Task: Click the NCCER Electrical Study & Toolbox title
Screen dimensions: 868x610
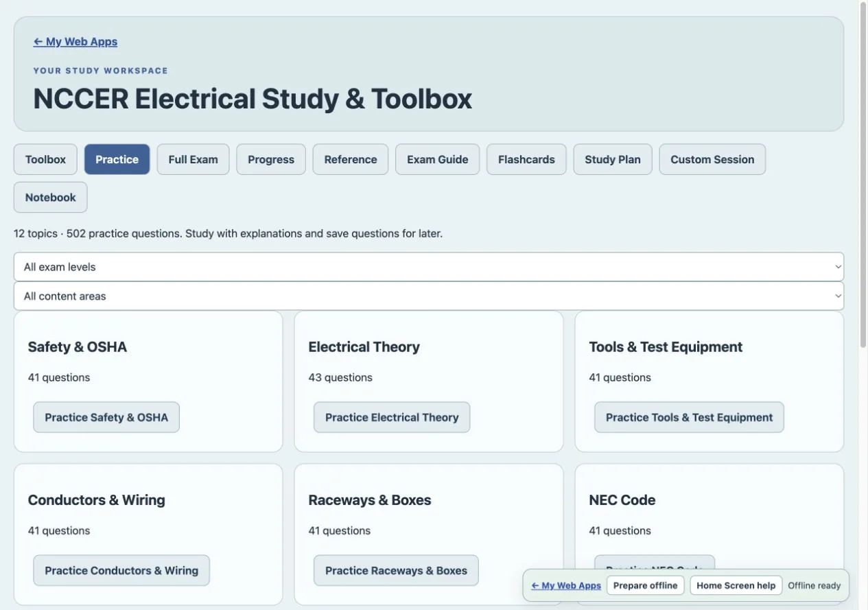Action: point(253,98)
